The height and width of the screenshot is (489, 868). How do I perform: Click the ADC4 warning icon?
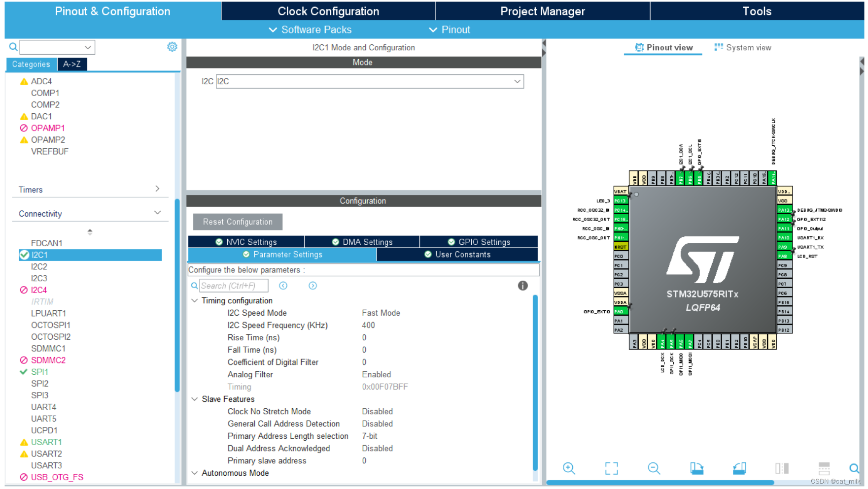coord(24,81)
